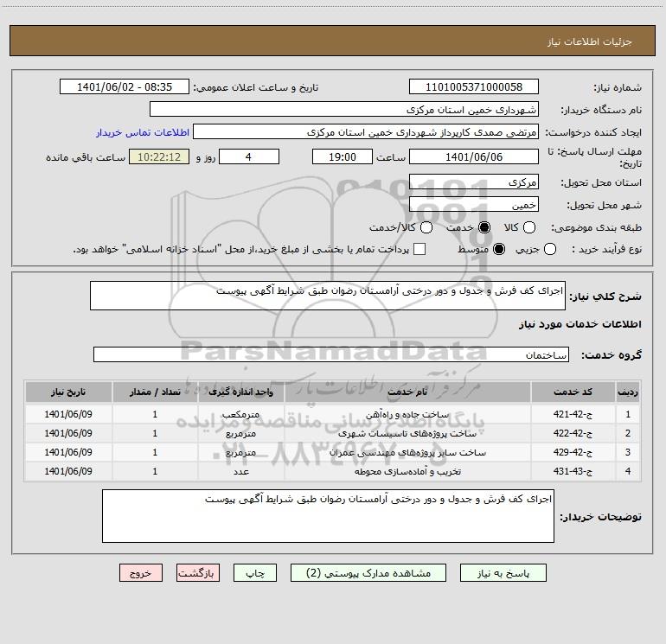Click the 19:00 time field

click(x=343, y=156)
